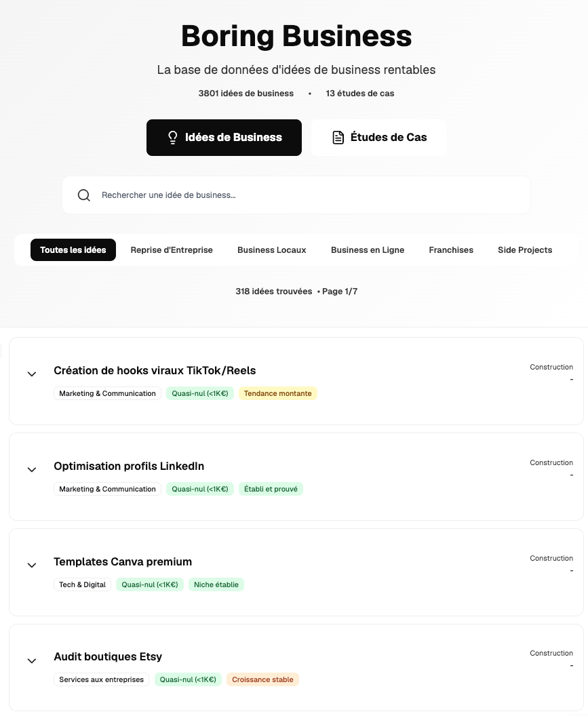
Task: Click the Établi et prouvé tag
Action: click(x=271, y=489)
